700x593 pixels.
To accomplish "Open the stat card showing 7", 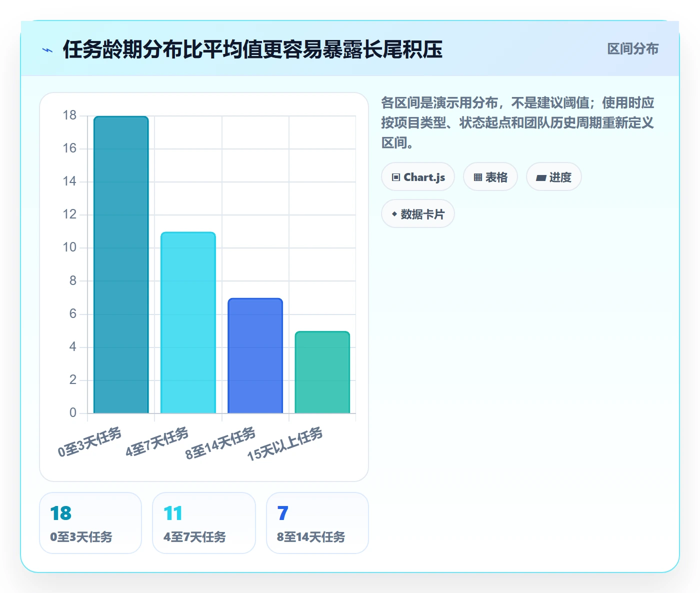I will pyautogui.click(x=317, y=523).
